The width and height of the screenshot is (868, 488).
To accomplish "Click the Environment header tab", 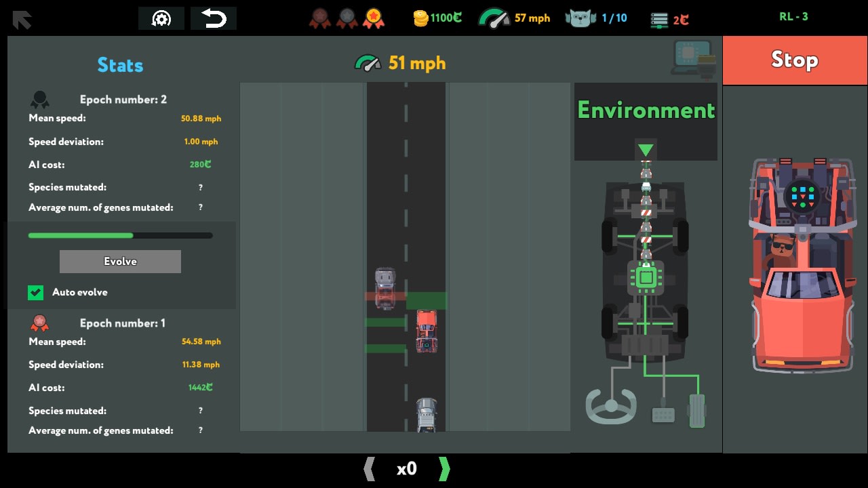I will click(646, 110).
